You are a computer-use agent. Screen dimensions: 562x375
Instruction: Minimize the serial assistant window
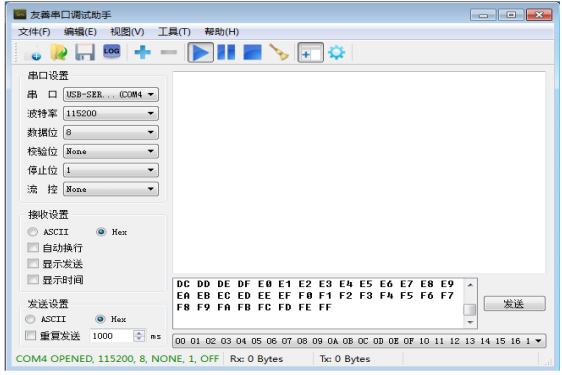coord(483,15)
